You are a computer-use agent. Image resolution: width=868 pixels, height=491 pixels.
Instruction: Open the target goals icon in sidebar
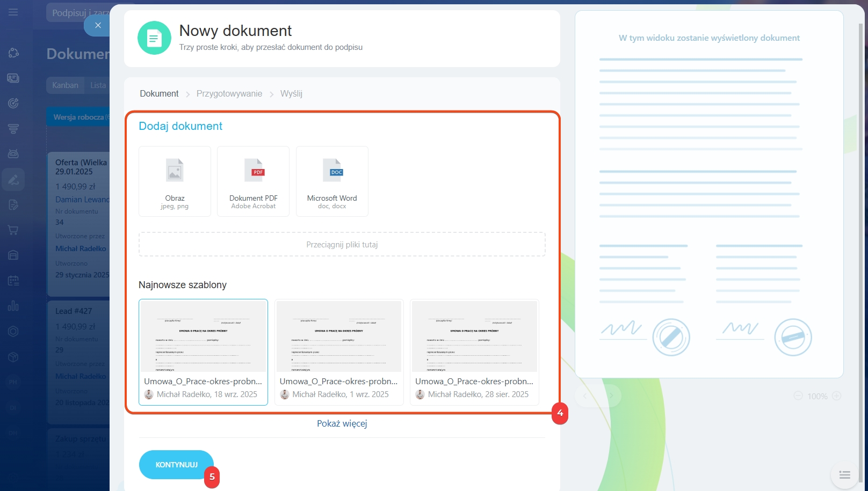[13, 103]
